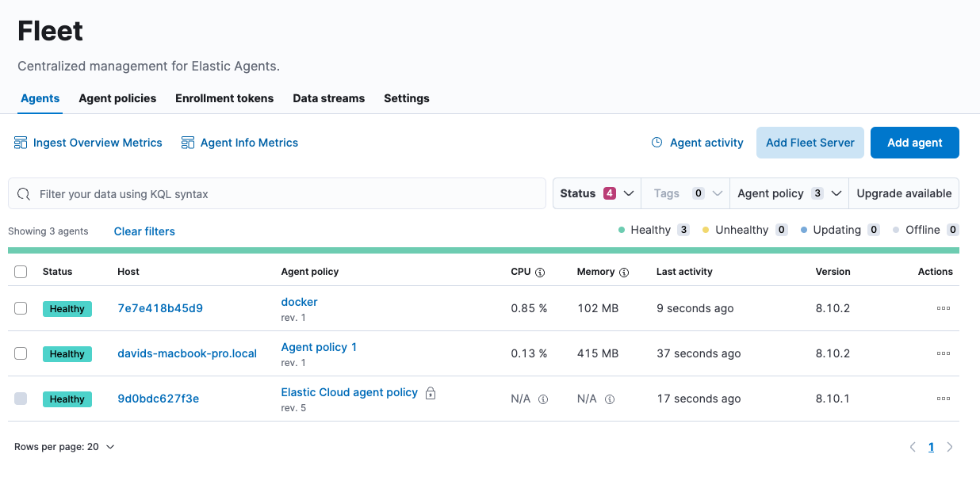Open actions menu for host 9d0bdc627f3e
Viewport: 980px width, 477px height.
(x=943, y=399)
